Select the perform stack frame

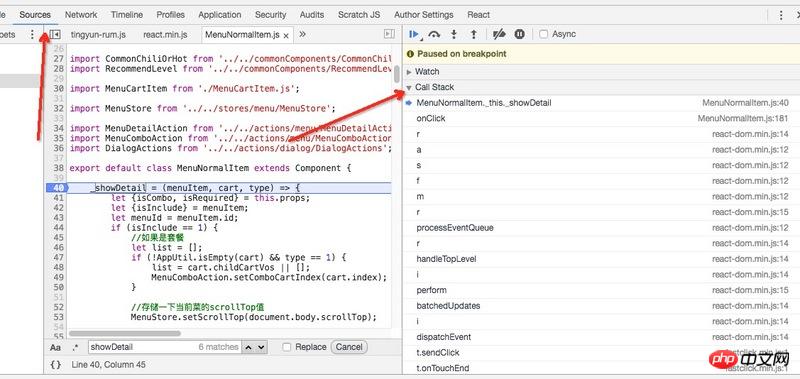coord(601,290)
